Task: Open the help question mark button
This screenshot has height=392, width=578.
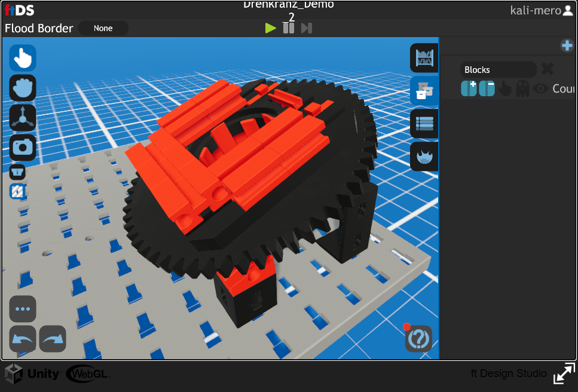Action: click(418, 339)
